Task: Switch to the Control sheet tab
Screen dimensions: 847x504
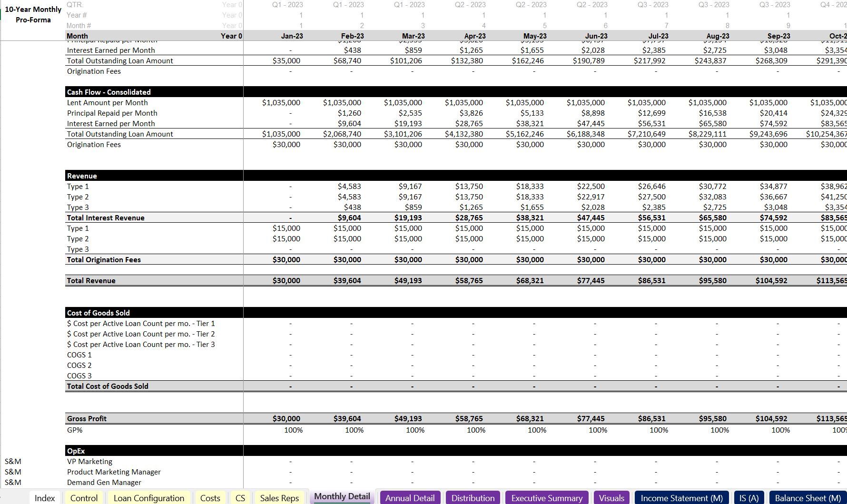Action: [x=84, y=498]
